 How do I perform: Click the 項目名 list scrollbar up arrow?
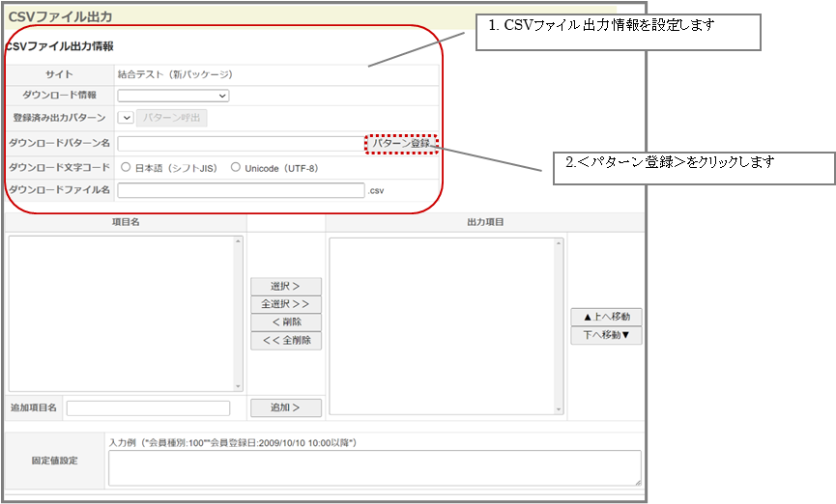pos(238,242)
